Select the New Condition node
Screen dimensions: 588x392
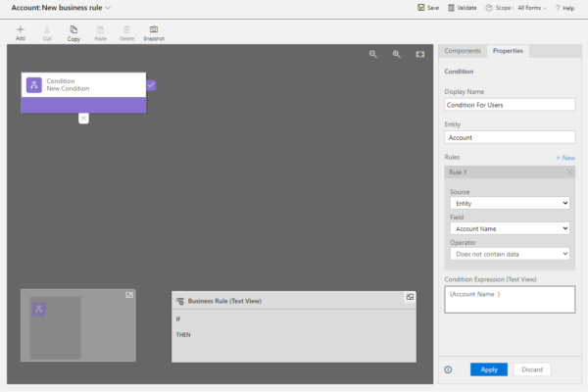(x=83, y=92)
